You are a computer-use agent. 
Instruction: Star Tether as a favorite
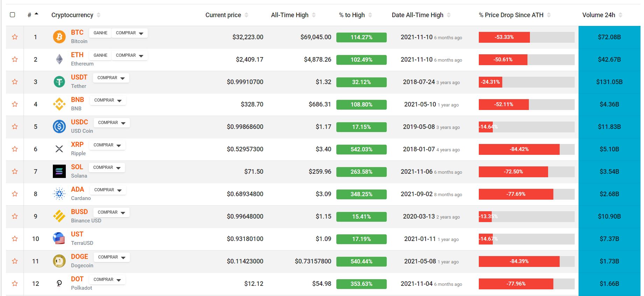[x=15, y=82]
